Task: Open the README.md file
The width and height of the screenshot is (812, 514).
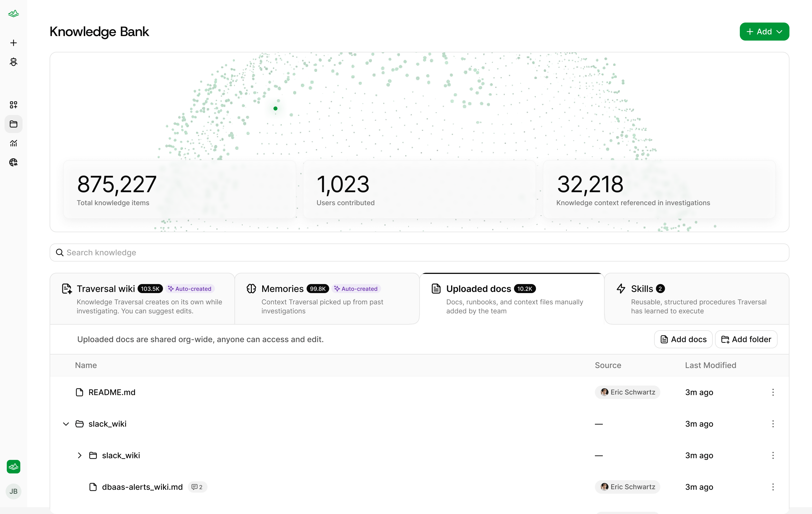Action: [112, 392]
